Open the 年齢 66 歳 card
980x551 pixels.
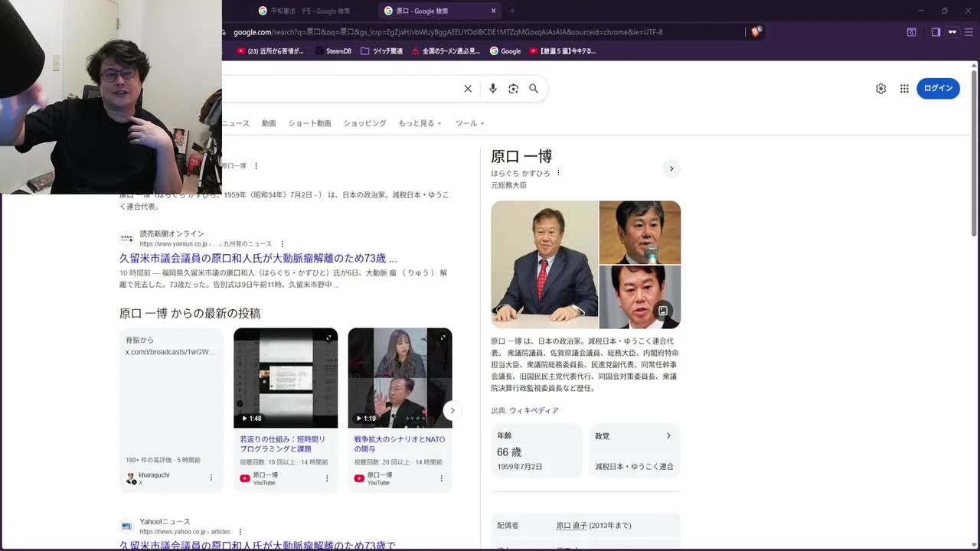[x=537, y=451]
